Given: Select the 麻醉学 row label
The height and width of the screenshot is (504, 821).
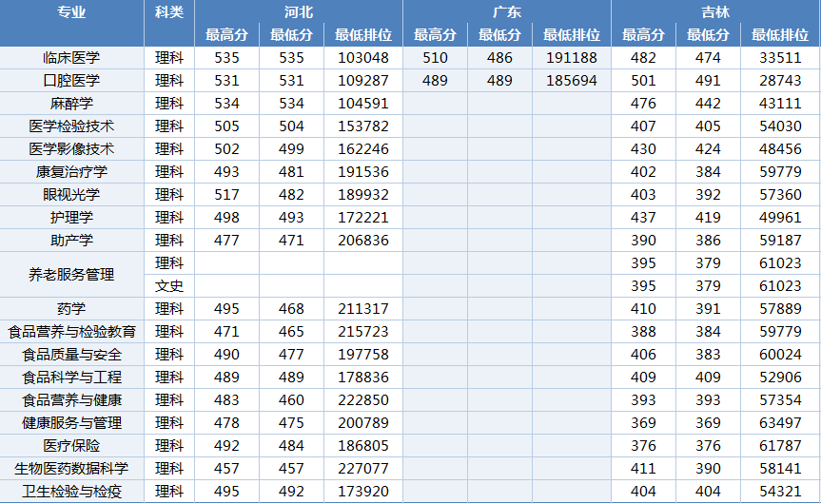Looking at the screenshot, I should tap(71, 104).
